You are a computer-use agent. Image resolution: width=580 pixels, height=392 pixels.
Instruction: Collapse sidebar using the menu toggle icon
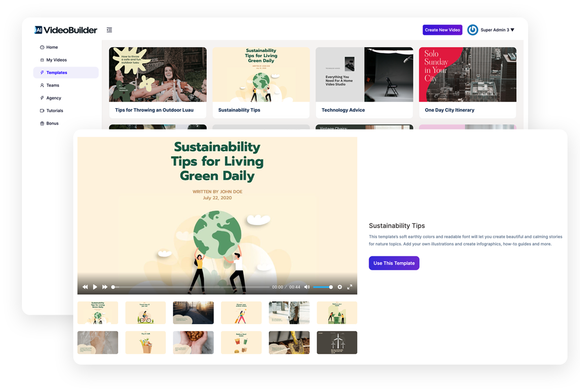pos(109,30)
